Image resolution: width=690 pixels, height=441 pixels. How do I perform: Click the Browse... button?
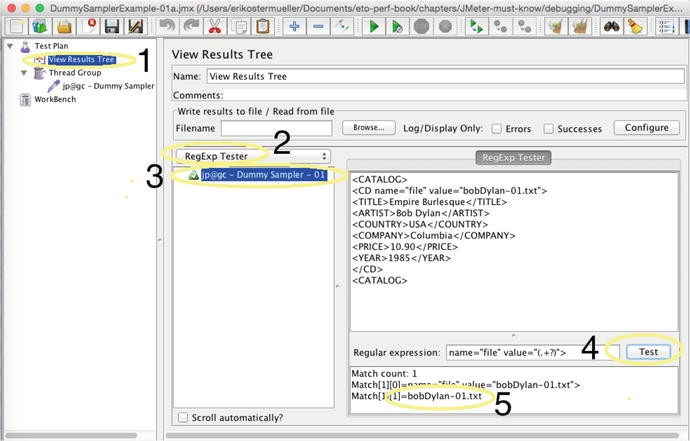pos(368,128)
